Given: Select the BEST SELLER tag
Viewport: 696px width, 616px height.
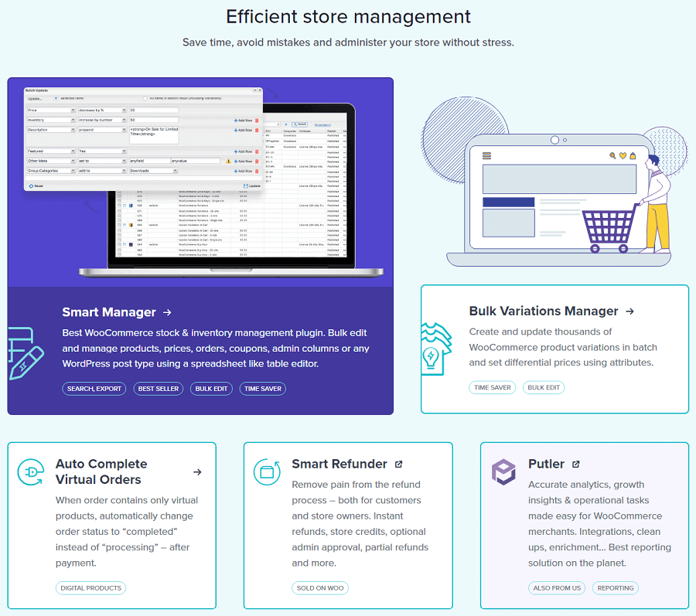Looking at the screenshot, I should tap(158, 389).
